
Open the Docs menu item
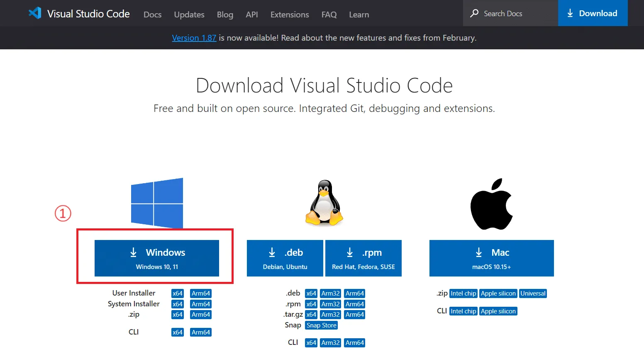152,15
